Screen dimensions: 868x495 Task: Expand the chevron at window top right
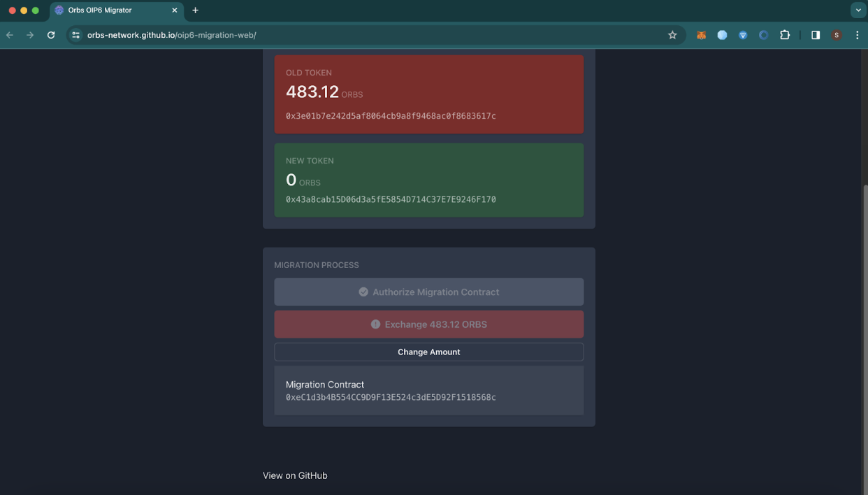click(858, 10)
